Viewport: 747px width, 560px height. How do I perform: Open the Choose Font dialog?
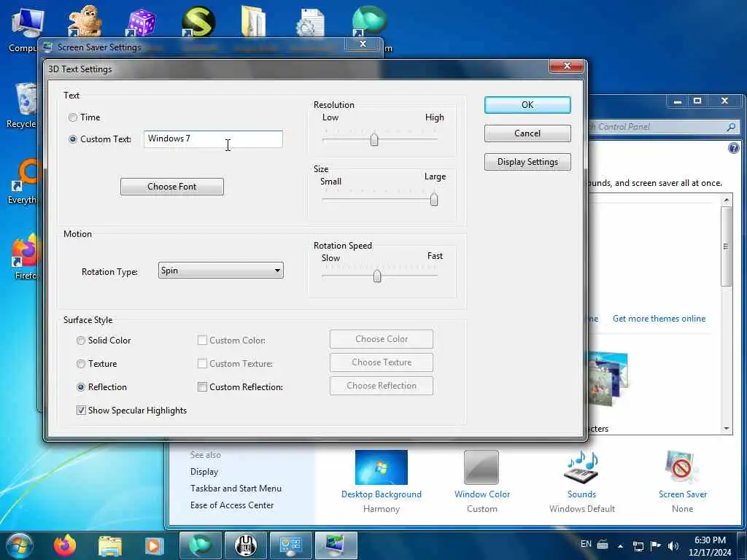click(x=172, y=187)
